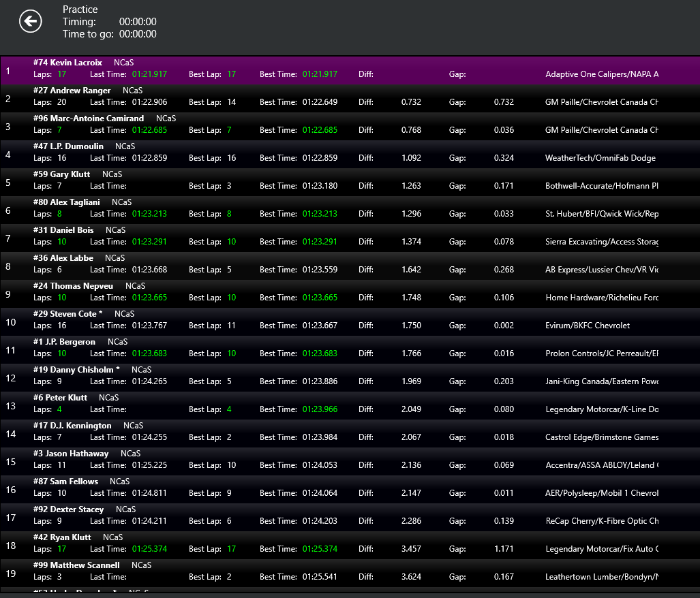This screenshot has height=598, width=700.
Task: Click AB Express/Lussier Chev sponsor
Action: click(602, 270)
